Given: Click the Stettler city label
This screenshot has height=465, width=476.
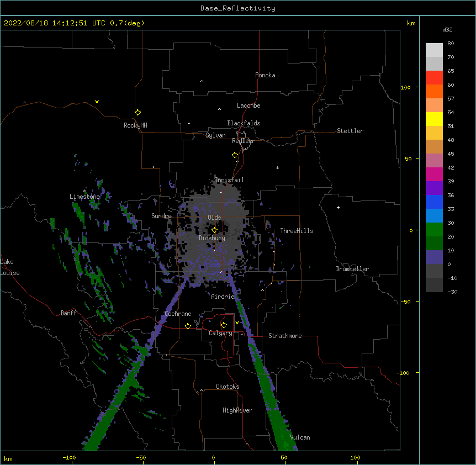Looking at the screenshot, I should pyautogui.click(x=350, y=131).
